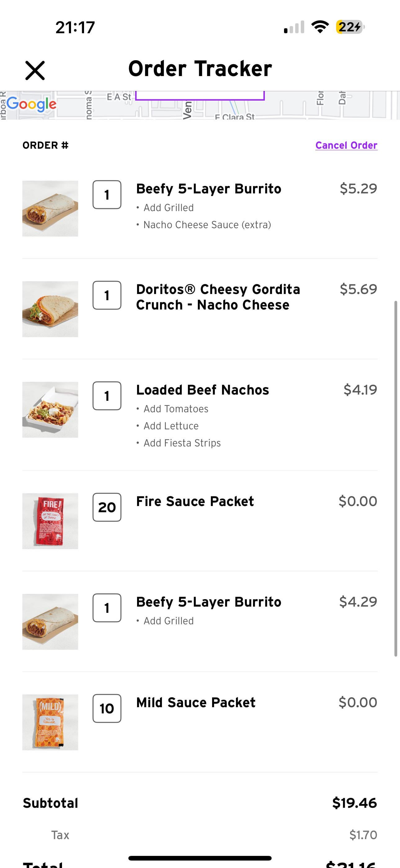This screenshot has width=400, height=868.
Task: Tap the battery charging indicator
Action: [x=350, y=27]
